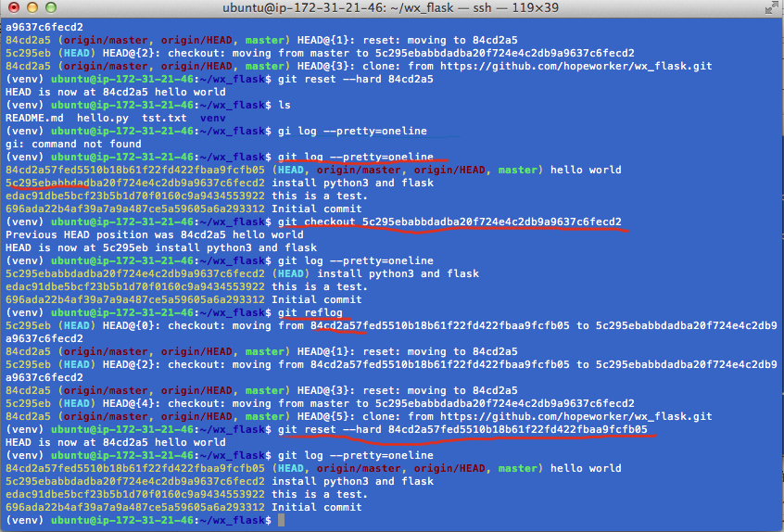This screenshot has width=784, height=532.
Task: Minimize the terminal with the yellow button
Action: (x=32, y=7)
